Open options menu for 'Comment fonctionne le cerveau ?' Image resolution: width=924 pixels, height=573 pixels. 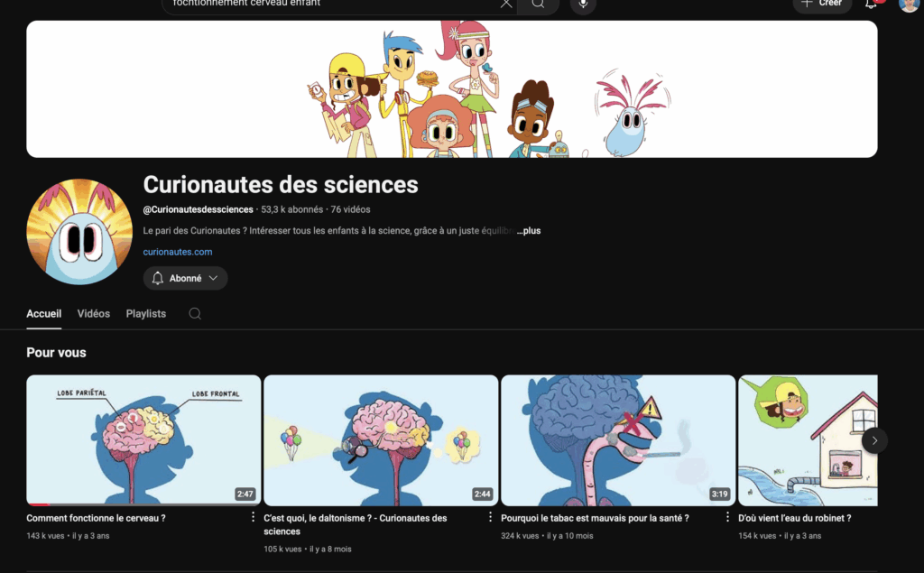(x=254, y=518)
